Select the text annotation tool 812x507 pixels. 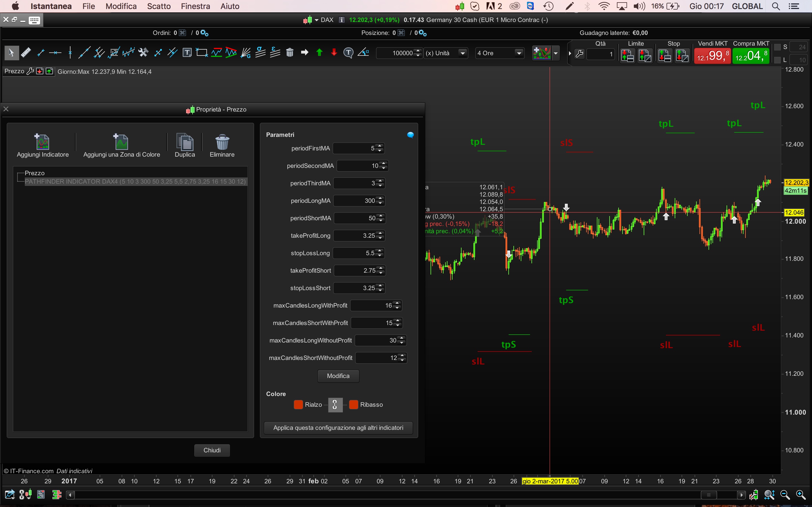[187, 53]
